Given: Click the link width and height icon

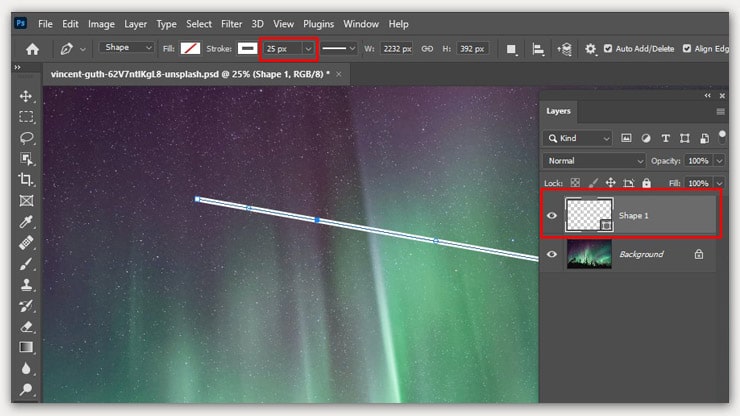Looking at the screenshot, I should (427, 49).
